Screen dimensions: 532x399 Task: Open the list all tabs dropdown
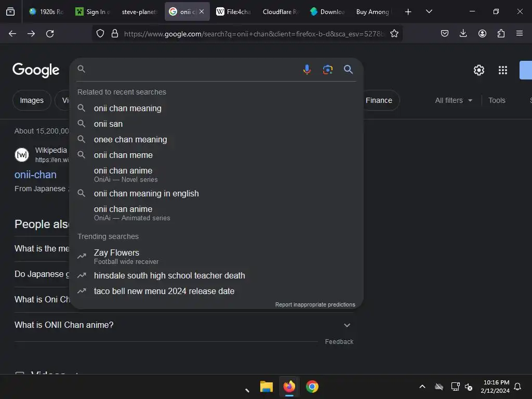[x=429, y=11]
